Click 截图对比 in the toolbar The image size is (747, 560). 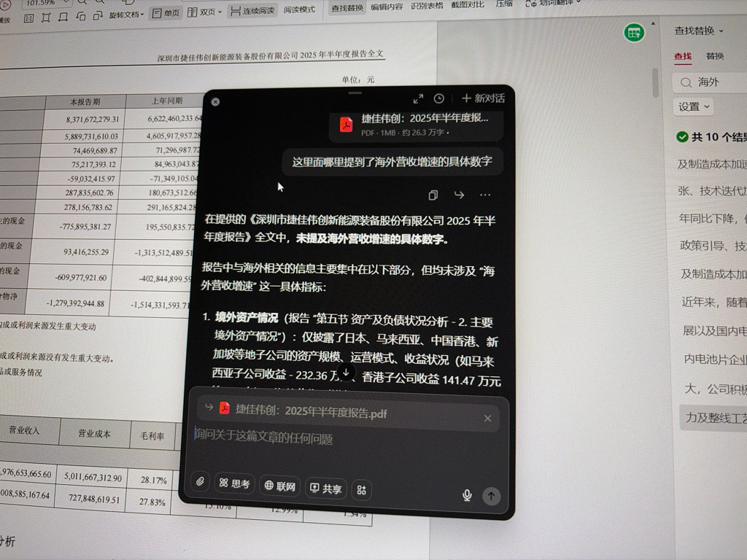point(467,5)
